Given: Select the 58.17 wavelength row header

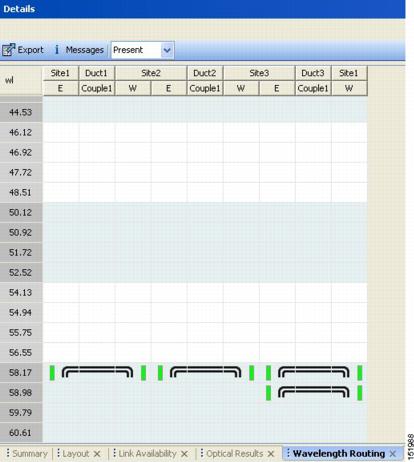Looking at the screenshot, I should [21, 372].
